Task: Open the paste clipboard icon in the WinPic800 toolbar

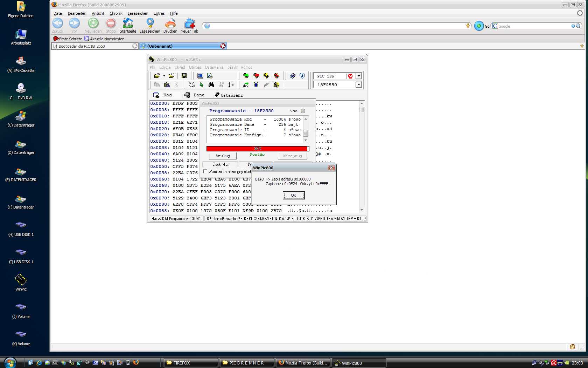Action: (x=167, y=85)
